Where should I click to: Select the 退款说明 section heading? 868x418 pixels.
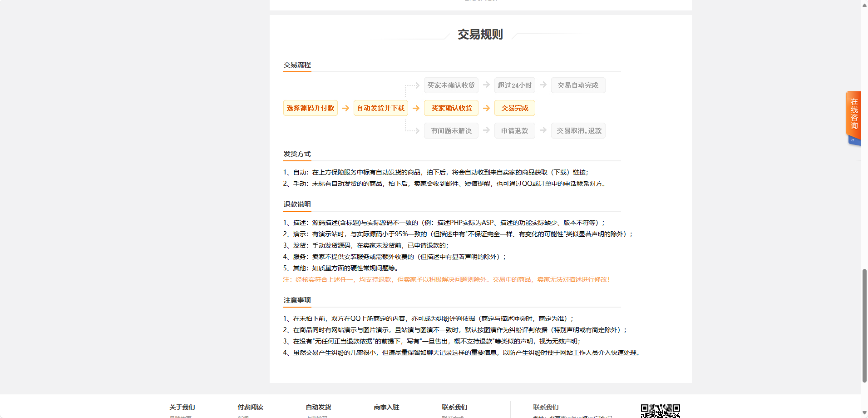pyautogui.click(x=297, y=204)
